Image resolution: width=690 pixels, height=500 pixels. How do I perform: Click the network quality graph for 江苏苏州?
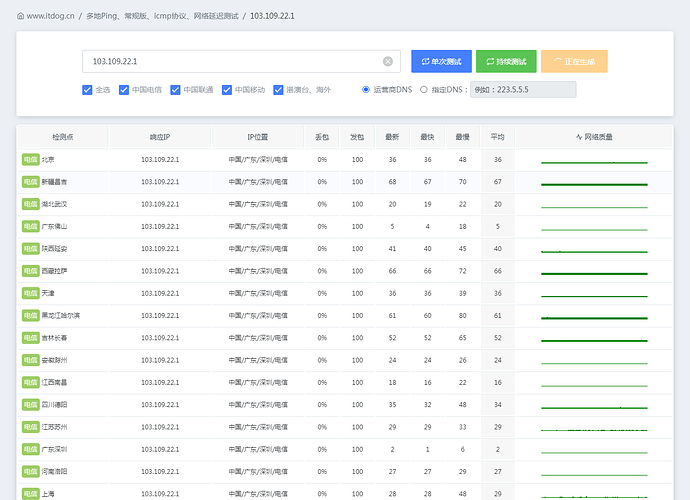(x=594, y=430)
